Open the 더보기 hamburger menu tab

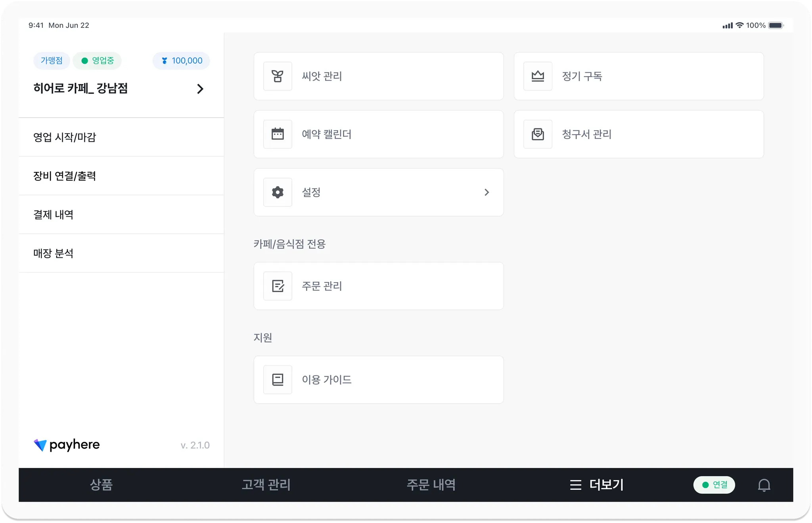[x=597, y=485]
